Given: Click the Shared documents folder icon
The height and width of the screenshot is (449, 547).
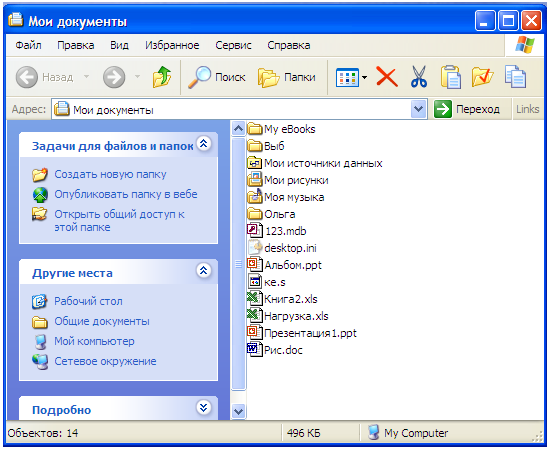Looking at the screenshot, I should [40, 322].
